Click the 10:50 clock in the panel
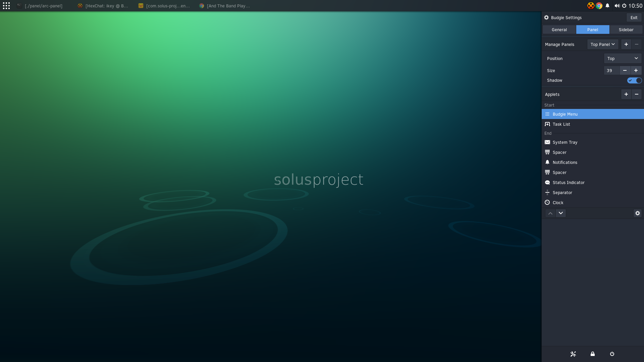Viewport: 644px width, 362px height. 635,6
